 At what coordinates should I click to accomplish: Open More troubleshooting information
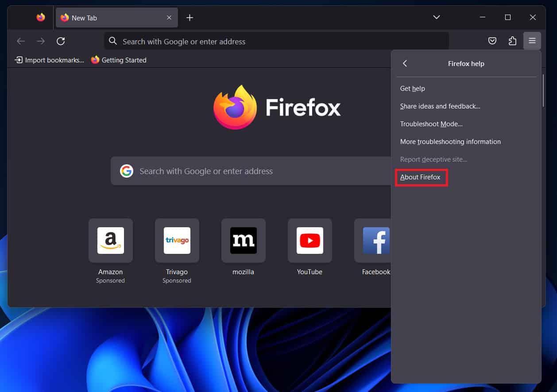pyautogui.click(x=450, y=142)
